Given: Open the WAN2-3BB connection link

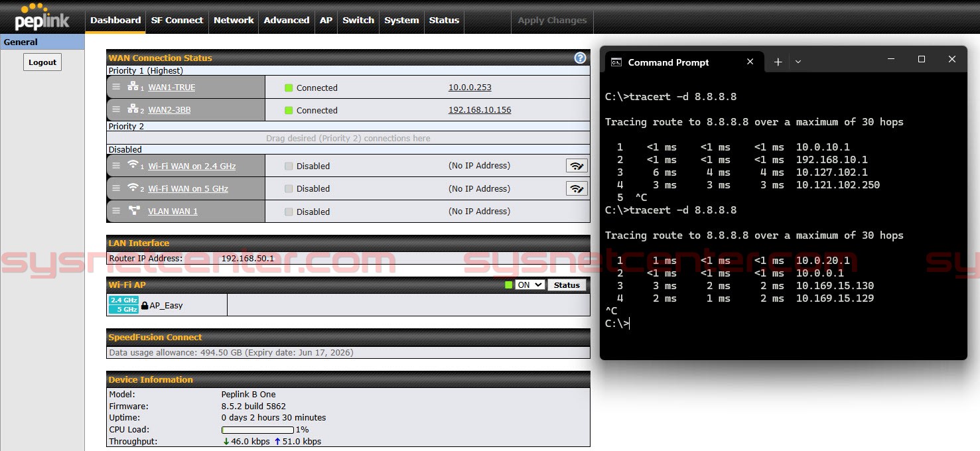Looking at the screenshot, I should click(x=169, y=110).
